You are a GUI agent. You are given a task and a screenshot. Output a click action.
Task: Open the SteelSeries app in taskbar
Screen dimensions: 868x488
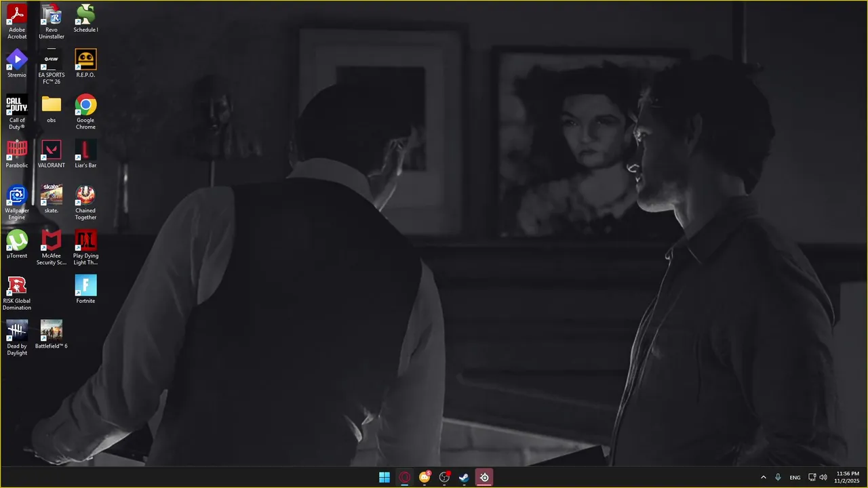pyautogui.click(x=484, y=477)
